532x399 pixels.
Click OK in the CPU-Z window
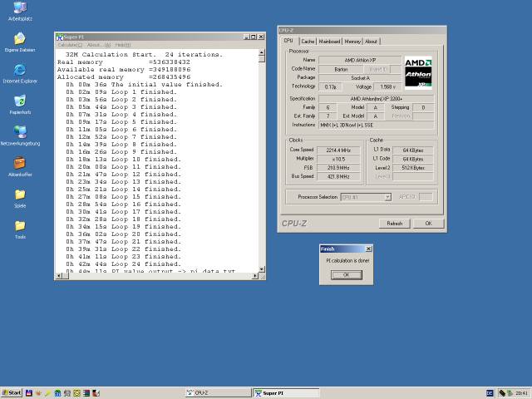click(x=429, y=224)
